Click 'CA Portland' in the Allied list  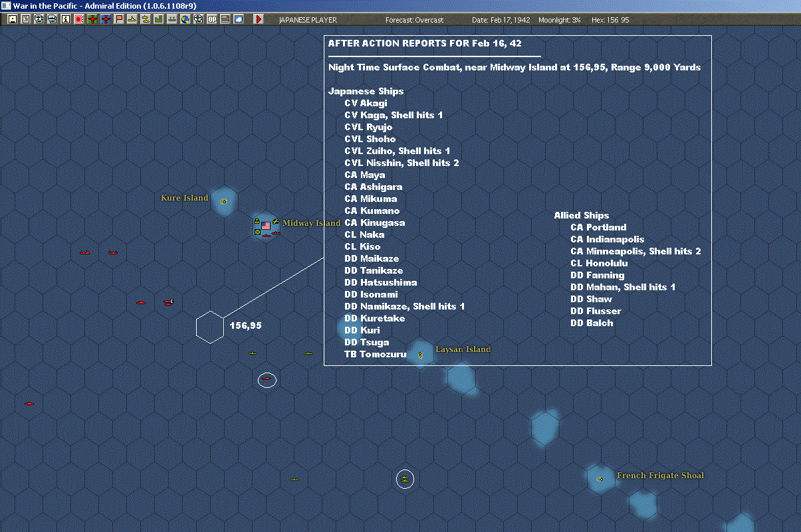tap(598, 227)
